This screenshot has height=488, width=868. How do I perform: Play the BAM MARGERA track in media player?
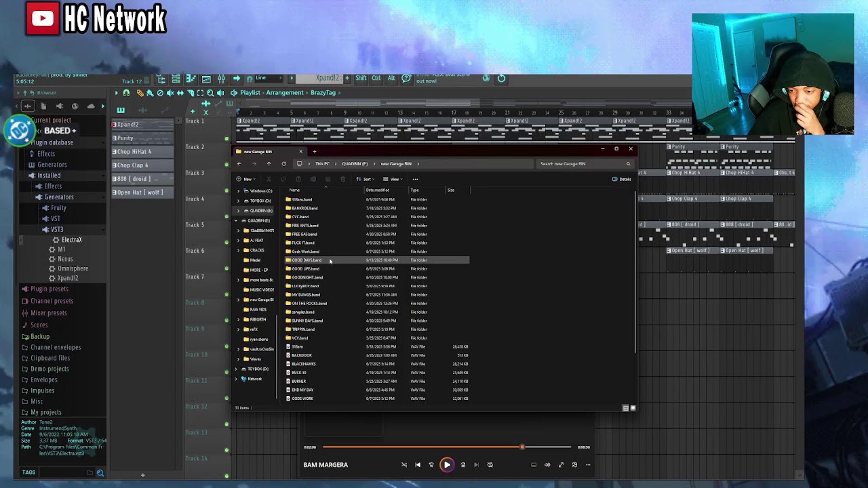447,465
